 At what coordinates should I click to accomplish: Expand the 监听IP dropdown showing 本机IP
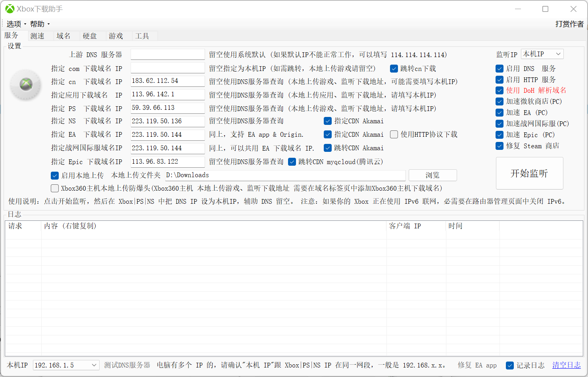coord(542,54)
